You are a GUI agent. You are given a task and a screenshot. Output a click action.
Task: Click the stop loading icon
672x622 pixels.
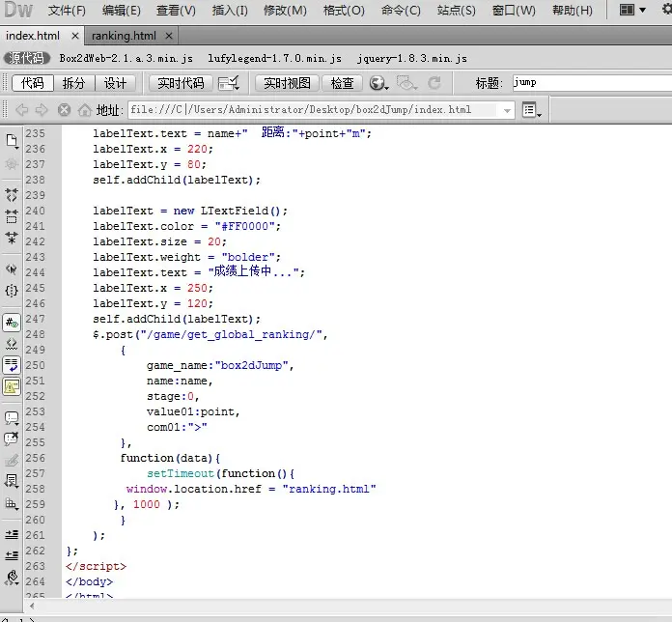(x=64, y=110)
